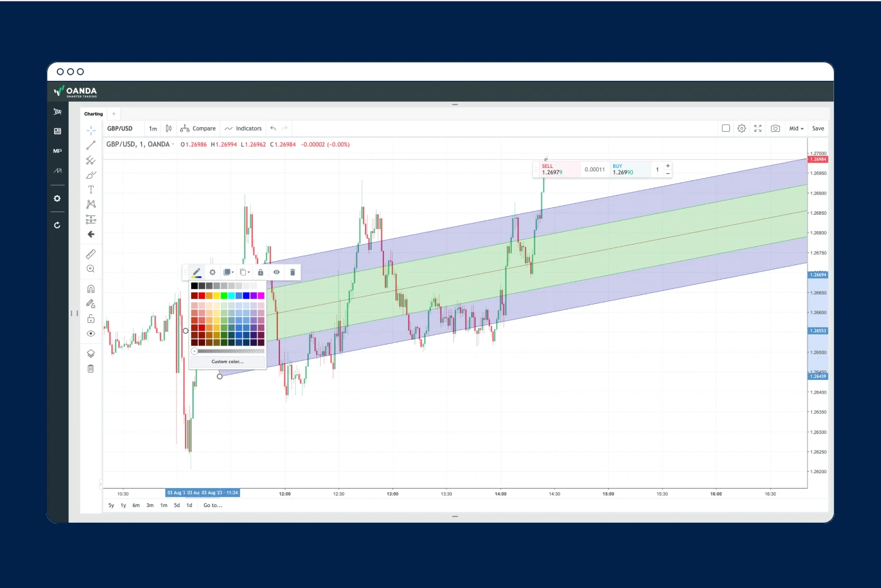Screen dimensions: 881x588
Task: Choose the bright green color swatch
Action: coord(224,296)
